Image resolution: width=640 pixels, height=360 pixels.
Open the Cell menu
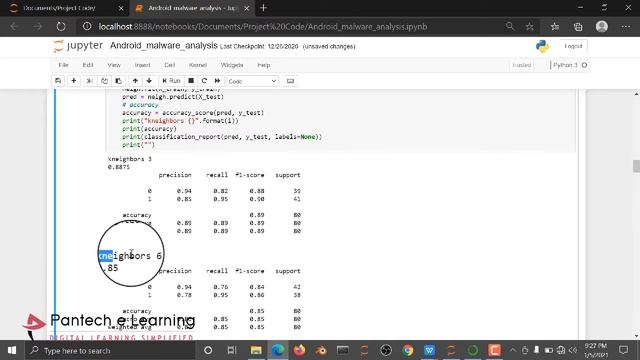[x=169, y=65]
